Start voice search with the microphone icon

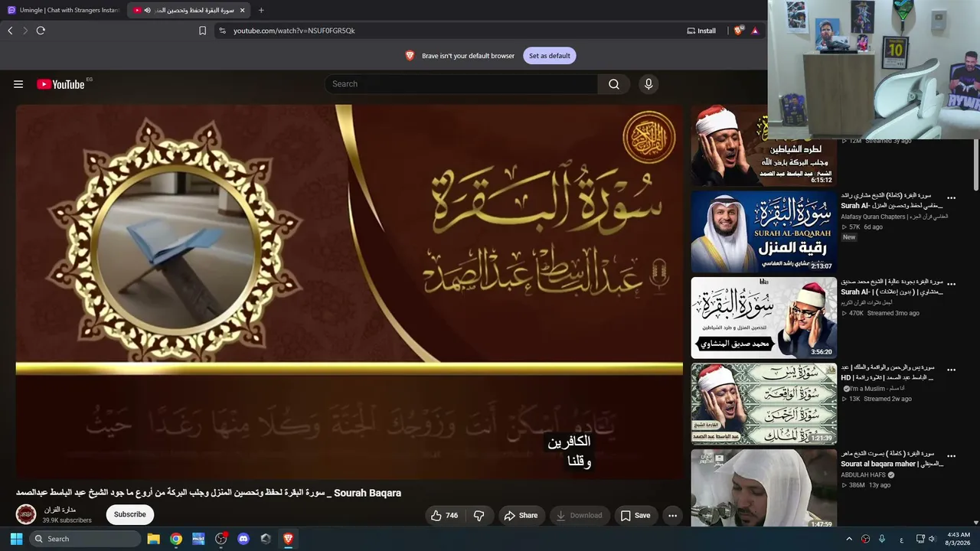coord(648,84)
